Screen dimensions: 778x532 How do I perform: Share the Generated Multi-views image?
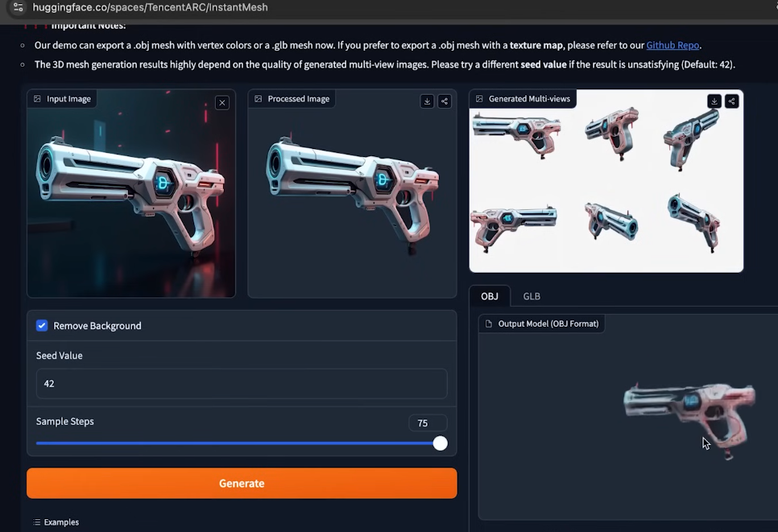pyautogui.click(x=732, y=101)
